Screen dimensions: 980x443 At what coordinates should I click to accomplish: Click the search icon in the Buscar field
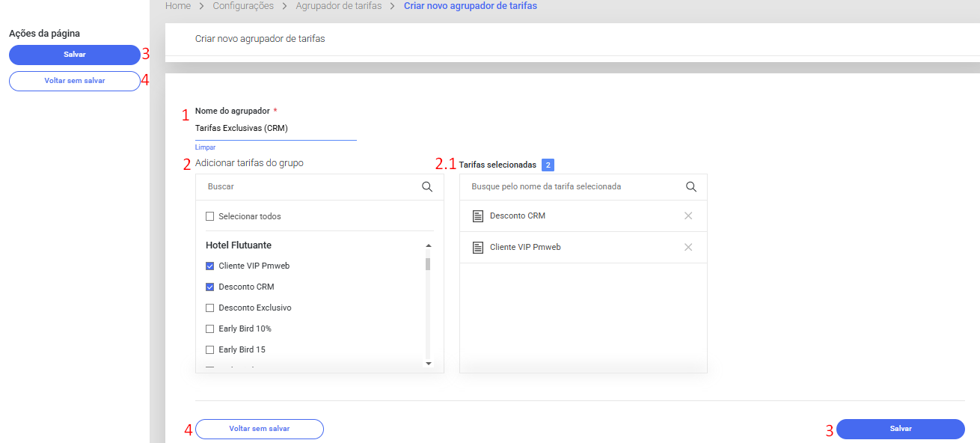pyautogui.click(x=427, y=187)
